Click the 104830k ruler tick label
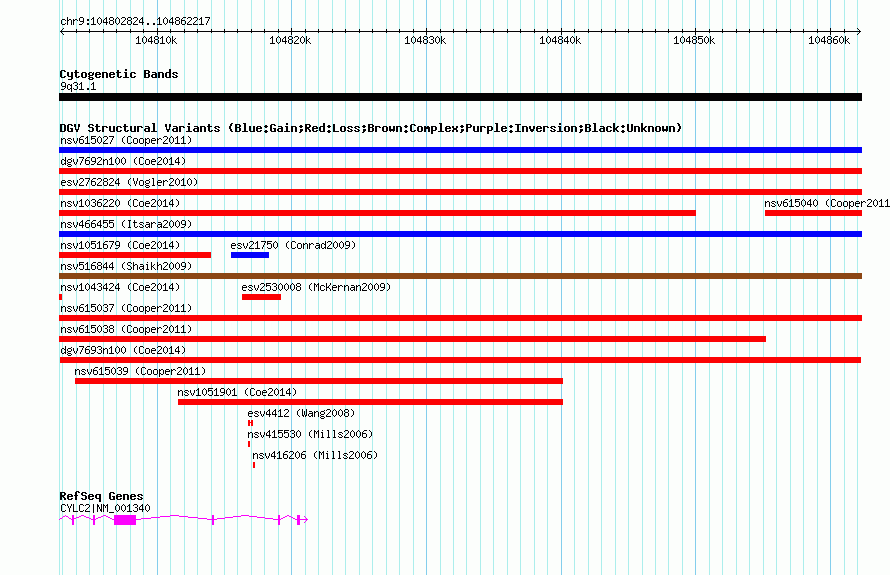This screenshot has width=890, height=575. click(425, 40)
